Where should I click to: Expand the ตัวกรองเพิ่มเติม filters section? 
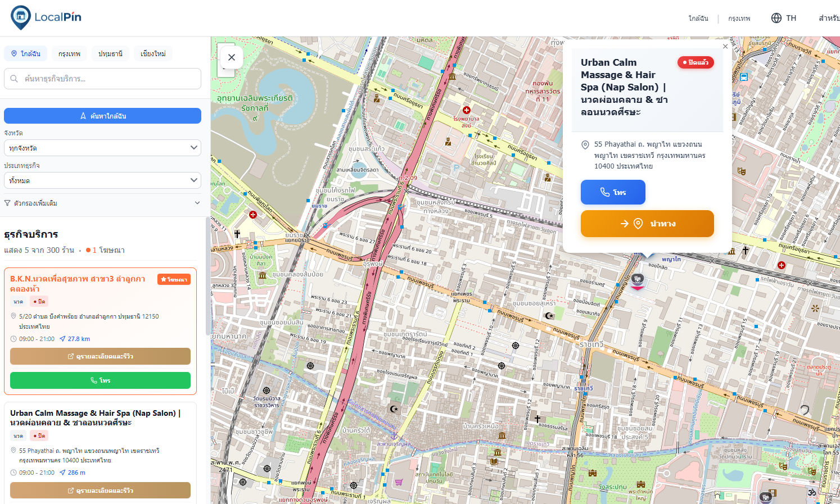point(102,203)
